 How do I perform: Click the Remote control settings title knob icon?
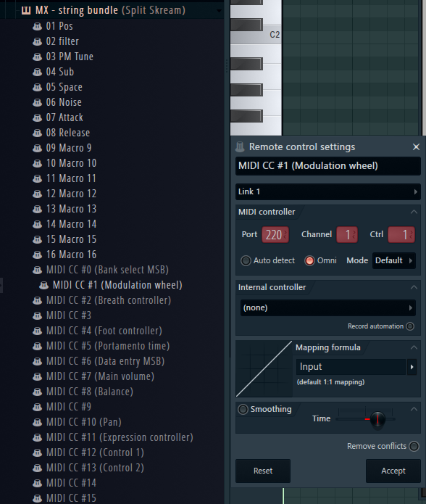tap(240, 147)
